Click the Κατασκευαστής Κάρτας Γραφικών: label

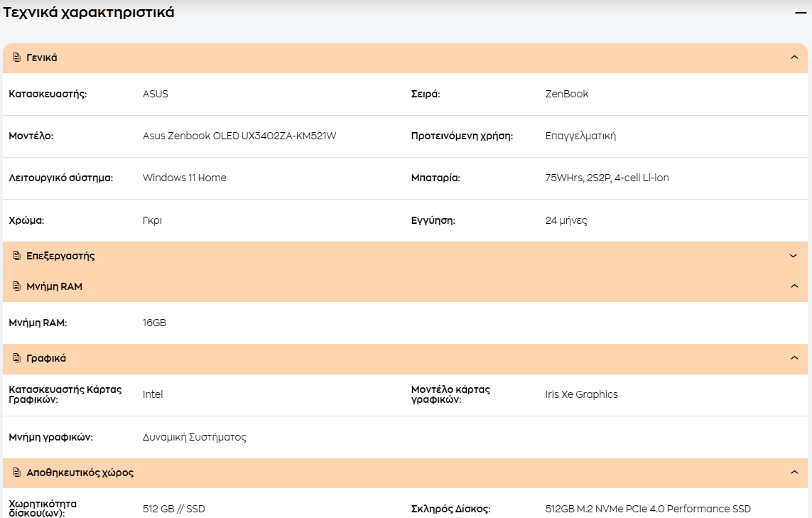[x=65, y=394]
